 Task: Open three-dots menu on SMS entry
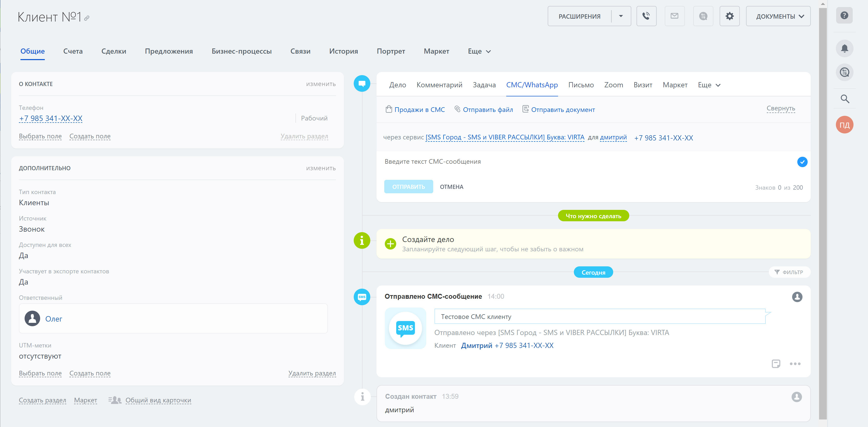tap(795, 364)
